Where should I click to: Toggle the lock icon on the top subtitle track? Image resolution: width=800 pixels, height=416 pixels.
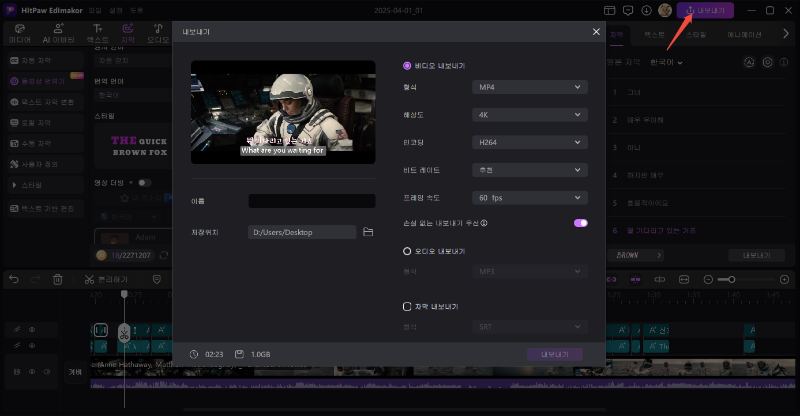coord(17,330)
